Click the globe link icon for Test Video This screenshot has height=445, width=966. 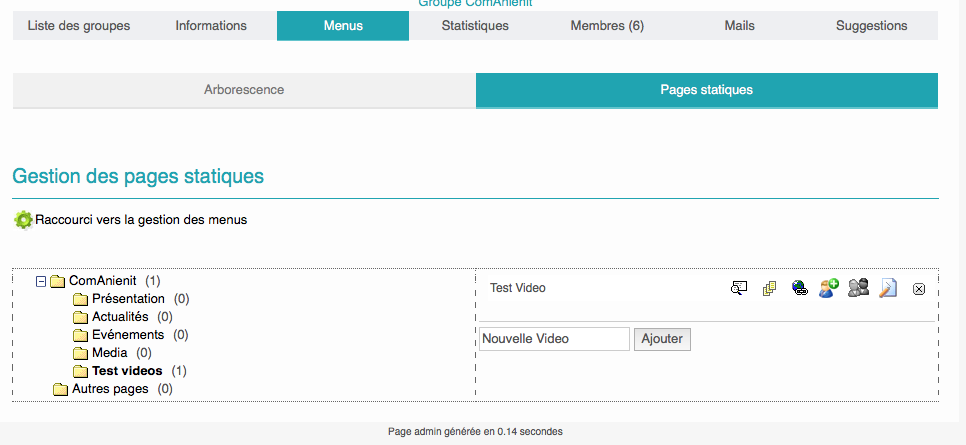pyautogui.click(x=799, y=288)
